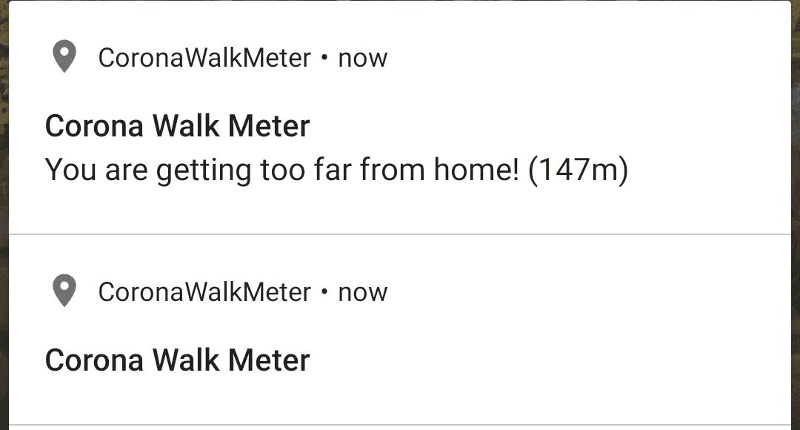
Task: Click the "now" timestamp on the first notification
Action: [363, 58]
